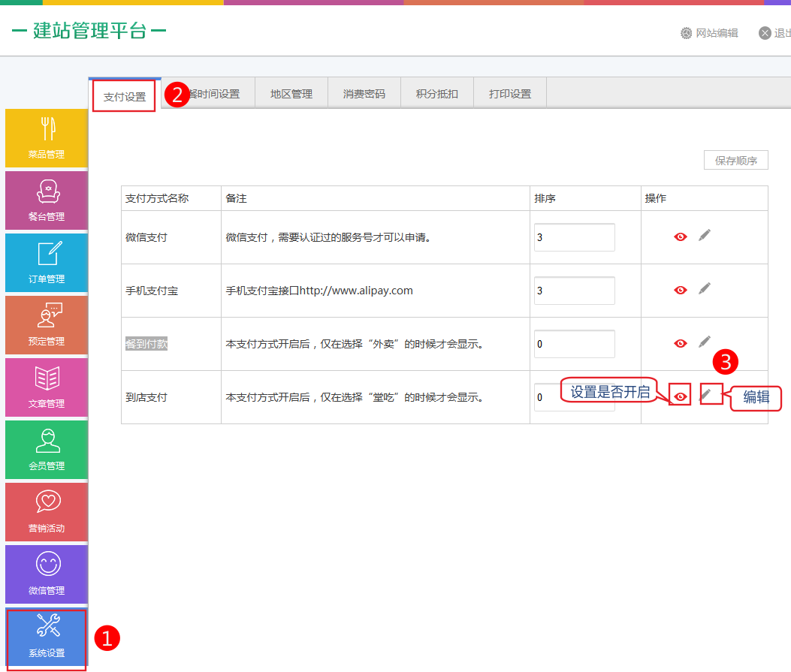Image resolution: width=791 pixels, height=672 pixels.
Task: Toggle eye icon for 微信支付
Action: point(681,237)
